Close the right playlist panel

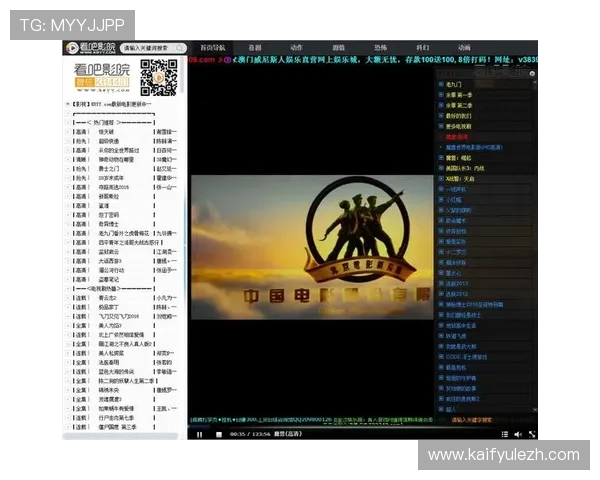pyautogui.click(x=532, y=73)
